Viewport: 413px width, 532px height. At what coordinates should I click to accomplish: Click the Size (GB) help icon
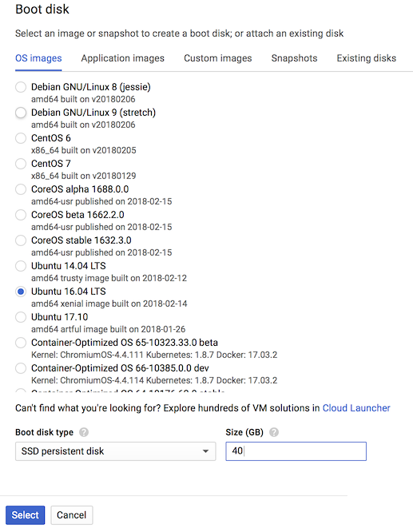[x=274, y=432]
